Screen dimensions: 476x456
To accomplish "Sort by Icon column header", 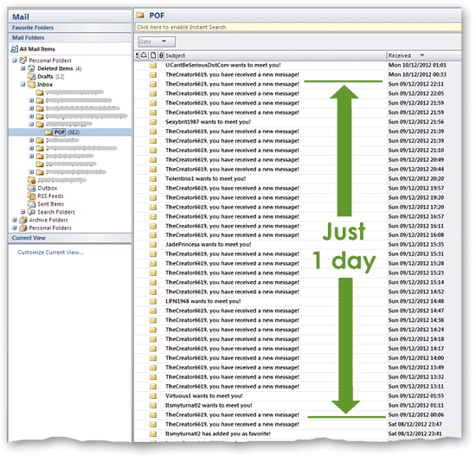I will click(x=153, y=55).
